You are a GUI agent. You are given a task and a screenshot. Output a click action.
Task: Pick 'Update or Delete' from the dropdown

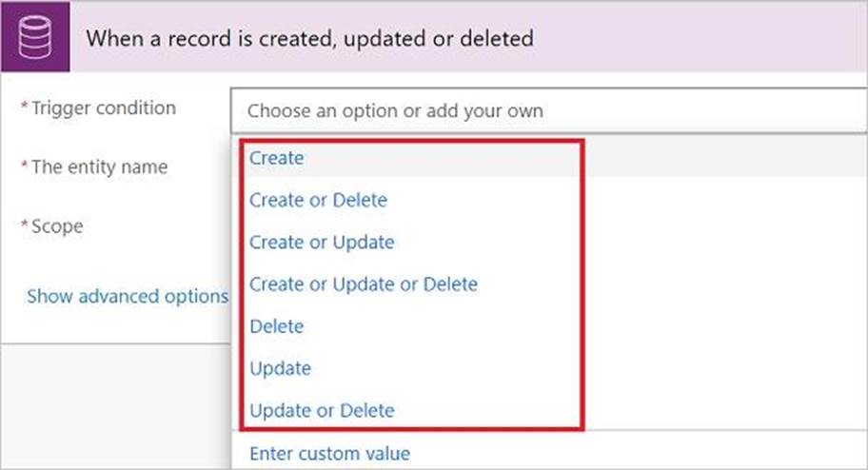(322, 410)
